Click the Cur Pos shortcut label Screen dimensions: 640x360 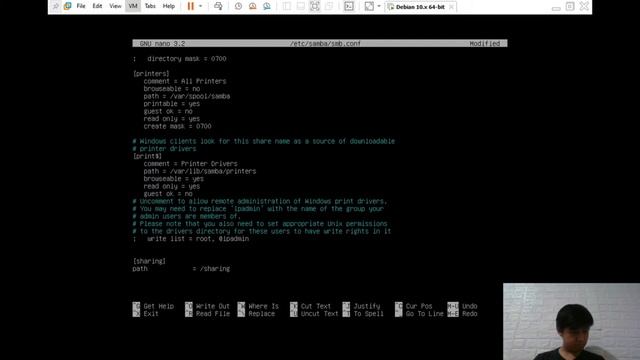tap(418, 306)
